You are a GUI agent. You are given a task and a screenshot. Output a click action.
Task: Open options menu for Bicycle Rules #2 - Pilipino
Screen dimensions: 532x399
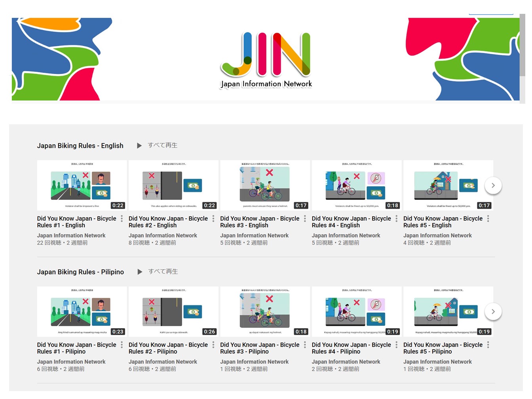tap(213, 345)
